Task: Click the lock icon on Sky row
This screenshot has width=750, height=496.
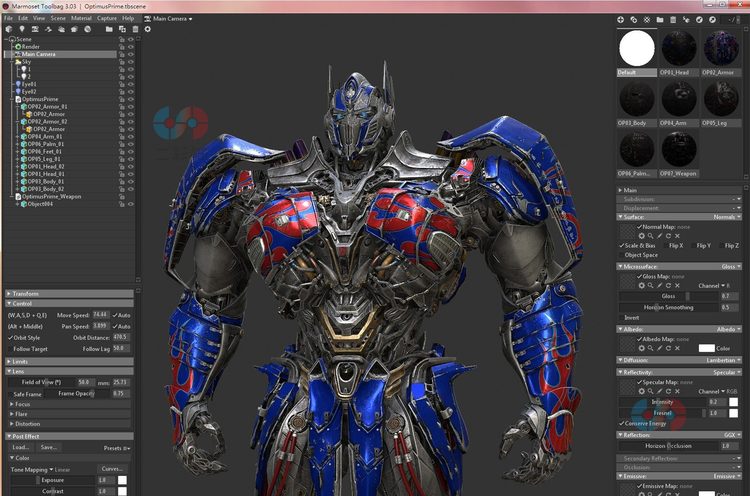Action: 122,62
